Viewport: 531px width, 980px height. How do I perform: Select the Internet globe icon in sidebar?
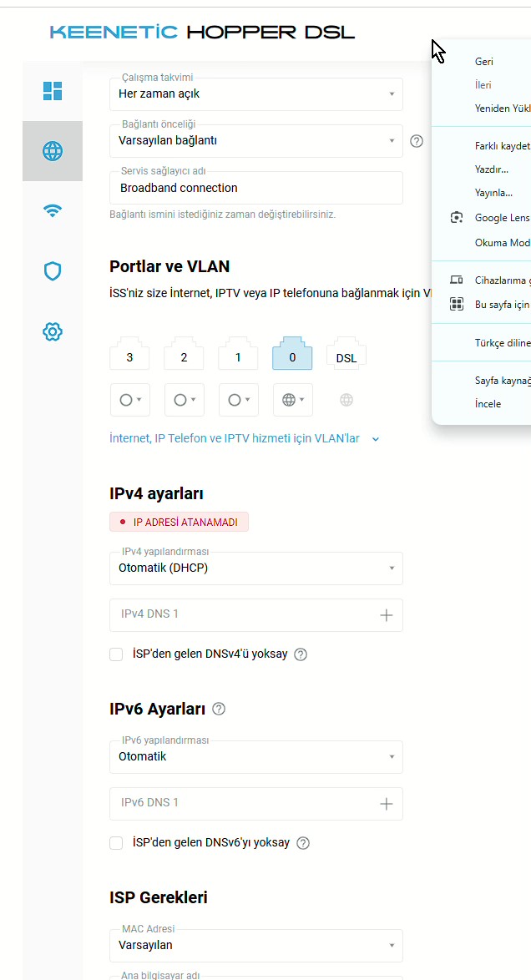pyautogui.click(x=53, y=151)
